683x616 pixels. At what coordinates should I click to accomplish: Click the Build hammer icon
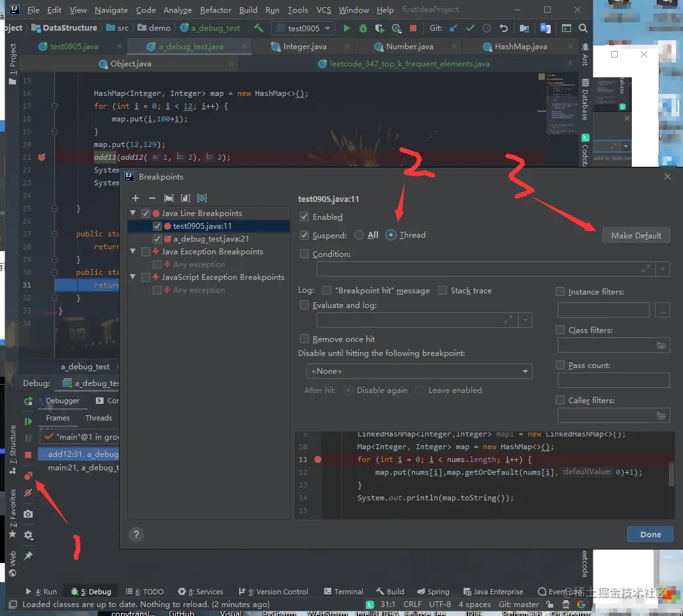(259, 28)
